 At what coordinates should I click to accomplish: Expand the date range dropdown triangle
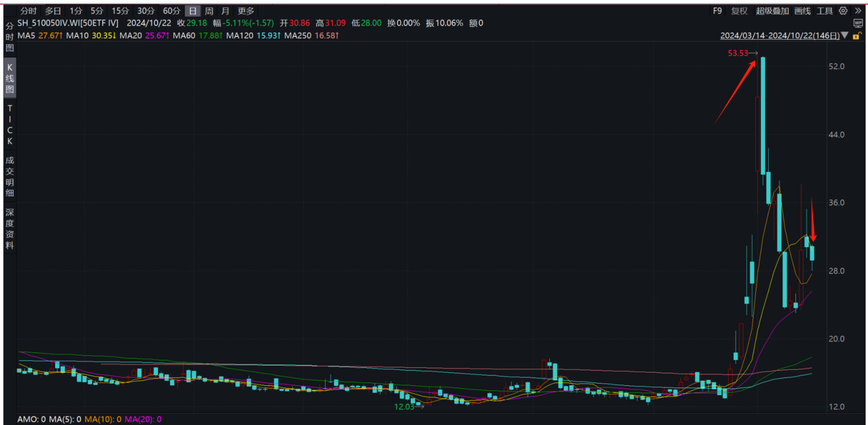844,36
